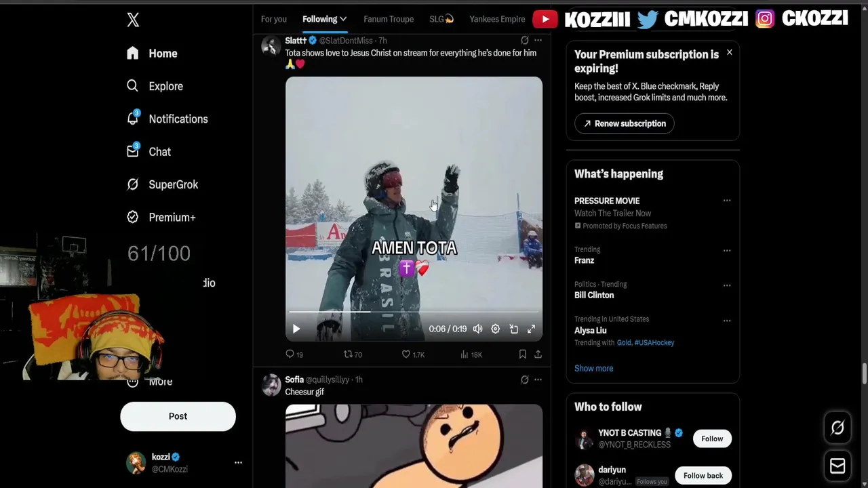Open the Grok floating icon button
Screen dimensions: 868x488
click(x=837, y=428)
